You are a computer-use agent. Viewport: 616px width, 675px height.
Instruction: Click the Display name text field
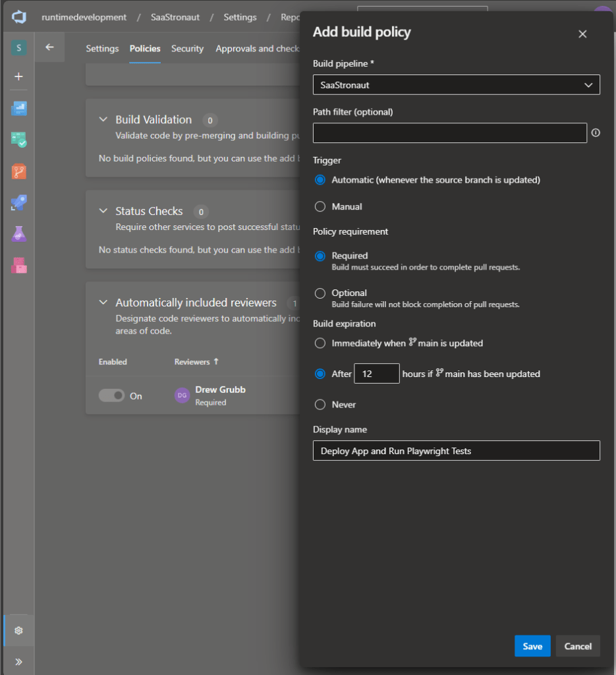(x=456, y=451)
